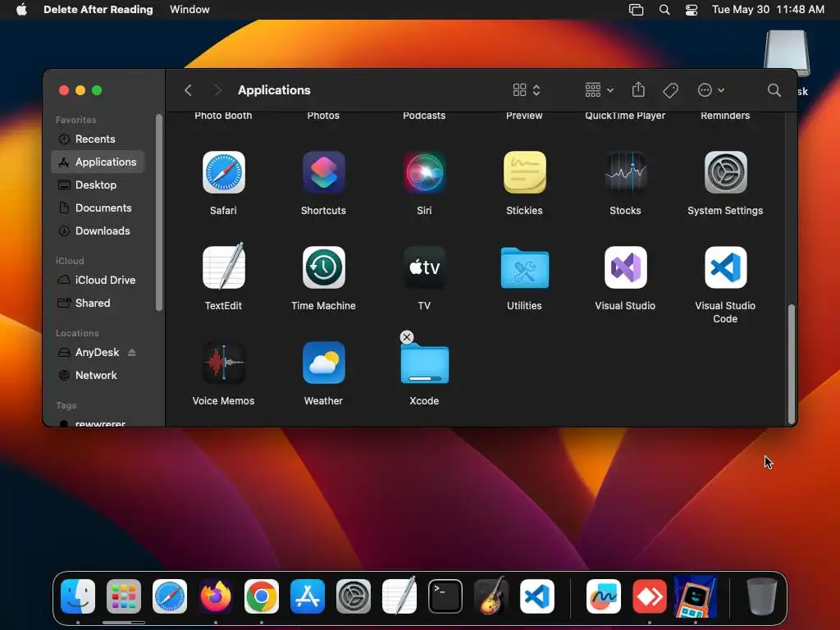This screenshot has width=840, height=630.
Task: Open Shared in the sidebar
Action: coord(98,303)
